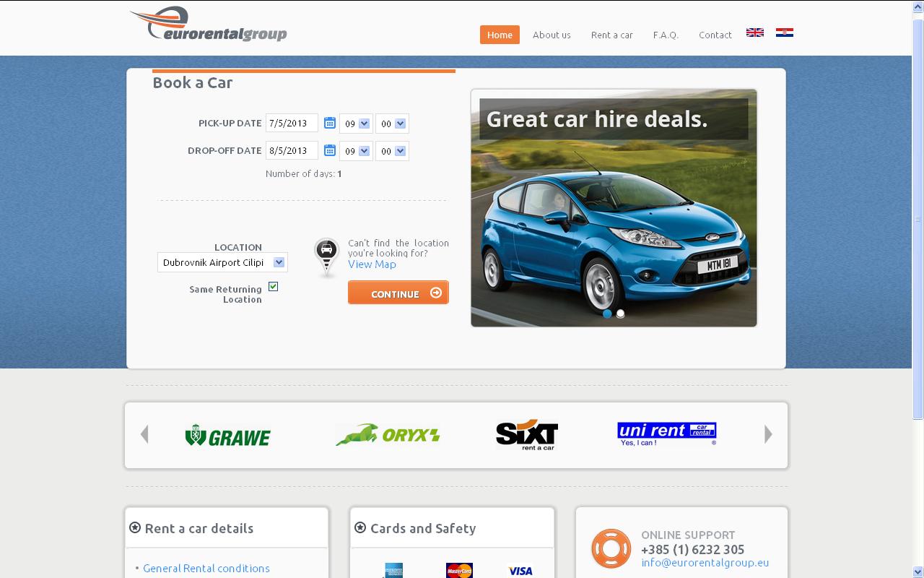Switch site language to Croatian flag
Screen dimensions: 924x578
pyautogui.click(x=785, y=33)
